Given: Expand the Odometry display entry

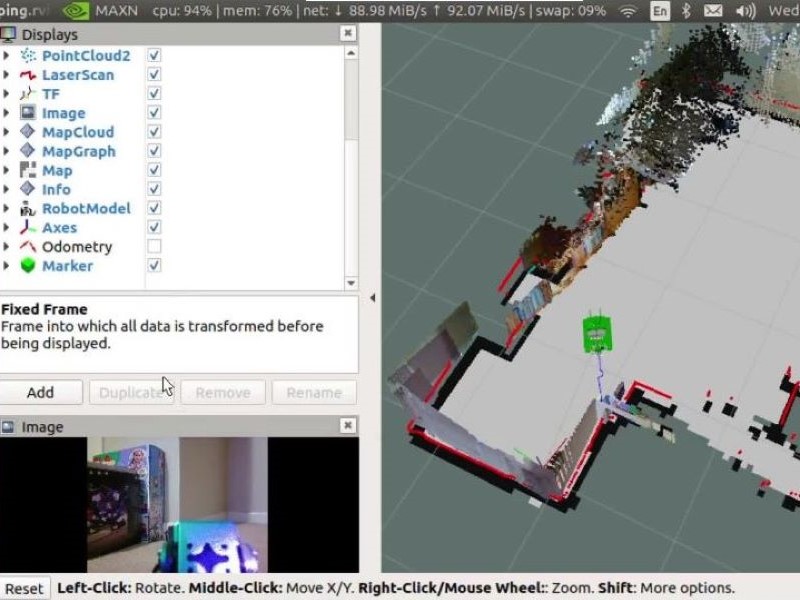Looking at the screenshot, I should coord(7,247).
